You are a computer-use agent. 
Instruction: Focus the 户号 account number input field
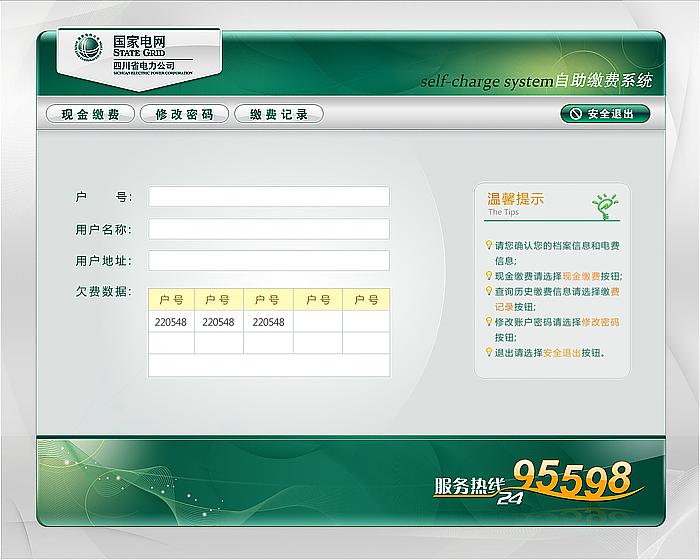pyautogui.click(x=269, y=196)
